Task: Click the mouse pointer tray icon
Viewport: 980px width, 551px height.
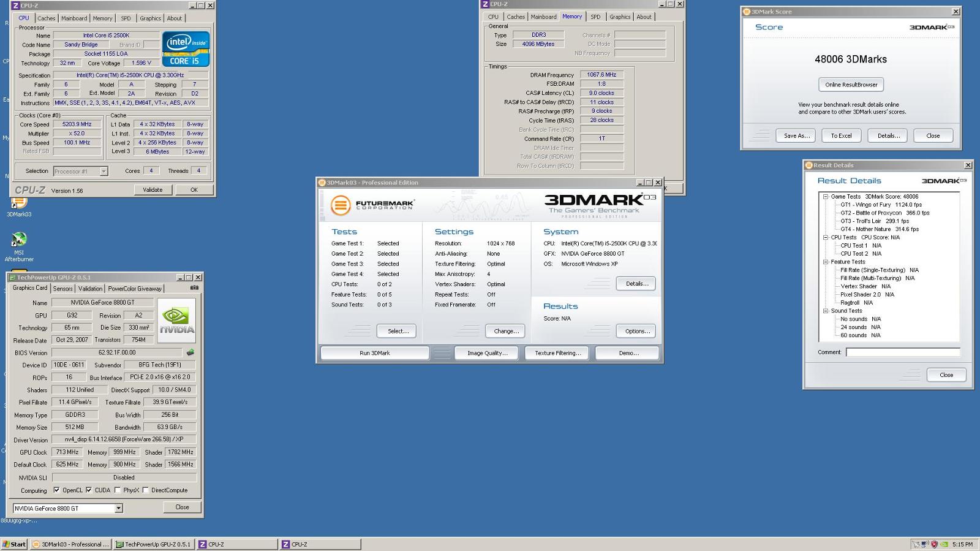Action: tap(916, 544)
